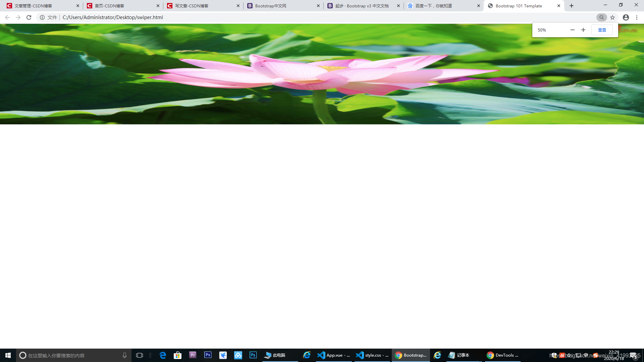644x362 pixels.
Task: Click the Chrome profile avatar
Action: (x=626, y=17)
